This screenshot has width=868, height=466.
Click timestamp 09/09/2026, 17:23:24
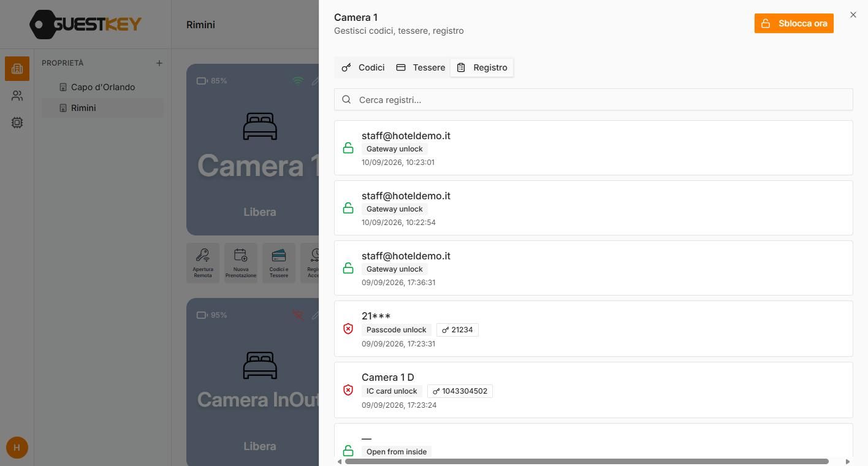399,405
